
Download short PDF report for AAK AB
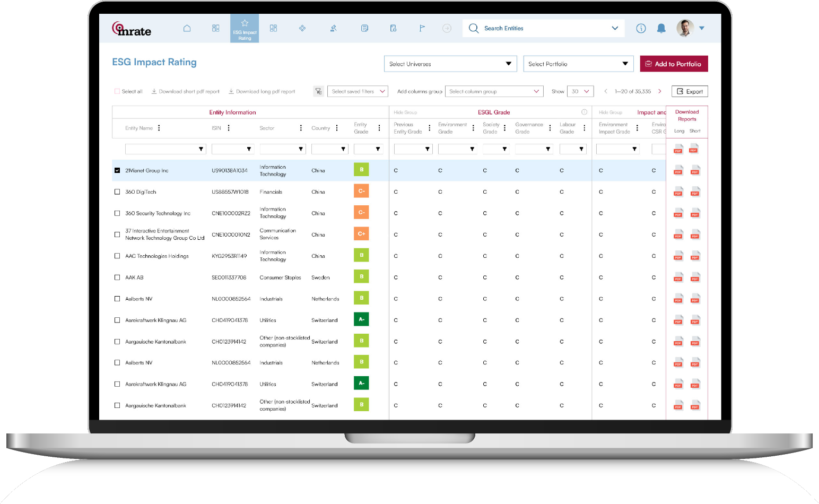695,277
